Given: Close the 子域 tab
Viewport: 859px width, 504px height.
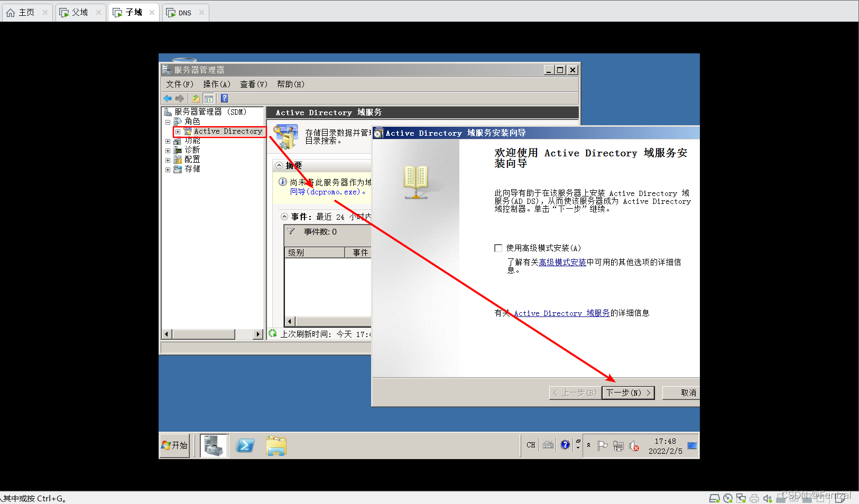Looking at the screenshot, I should point(152,13).
